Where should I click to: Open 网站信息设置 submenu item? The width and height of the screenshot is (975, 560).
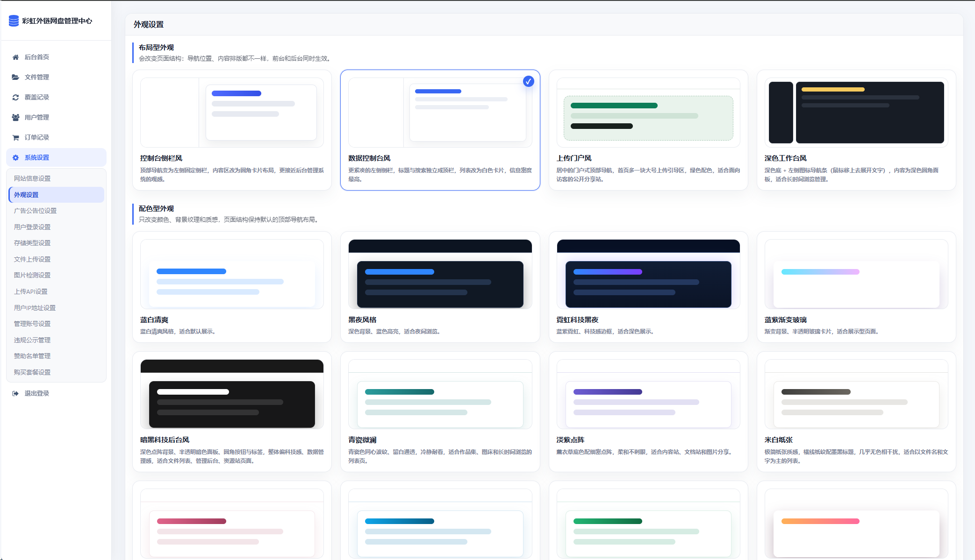[56, 178]
